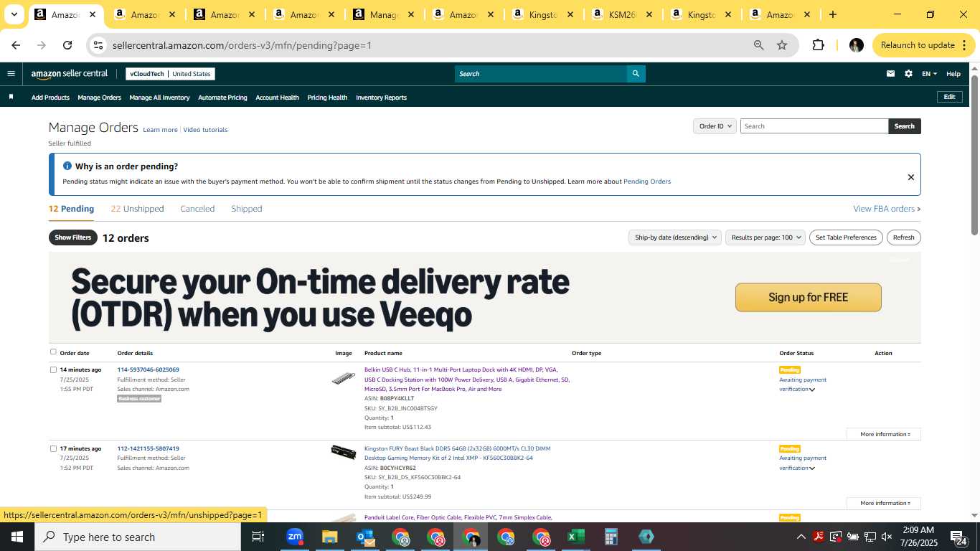The width and height of the screenshot is (980, 551).
Task: Check order 114-5937046-6025069 checkbox
Action: (x=53, y=370)
